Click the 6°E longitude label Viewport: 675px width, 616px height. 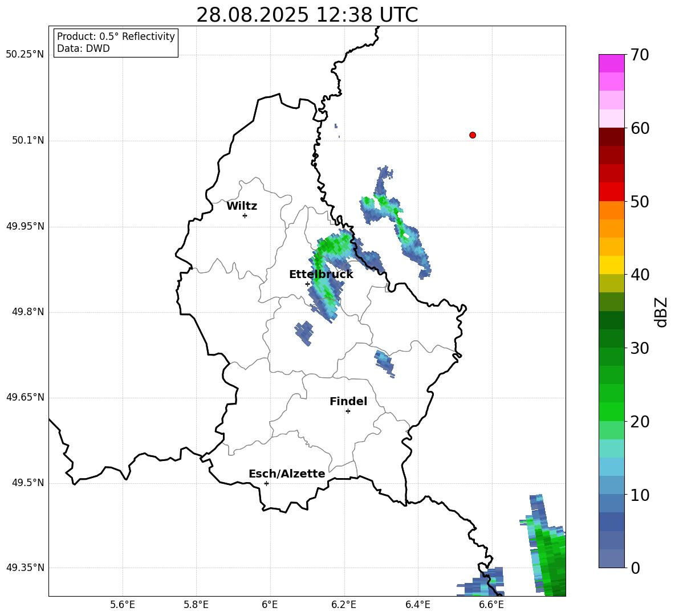270,605
